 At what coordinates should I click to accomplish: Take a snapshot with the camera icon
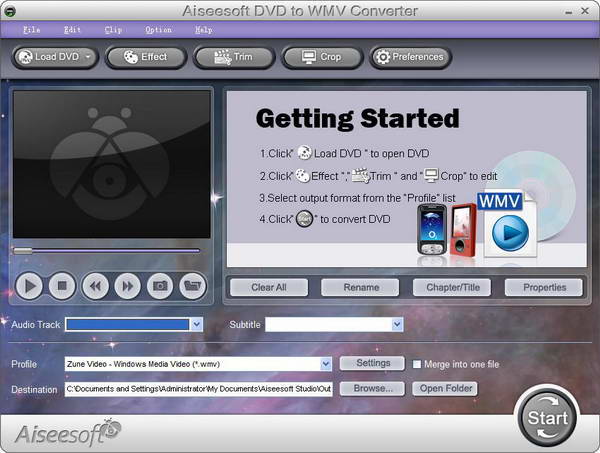(x=160, y=286)
